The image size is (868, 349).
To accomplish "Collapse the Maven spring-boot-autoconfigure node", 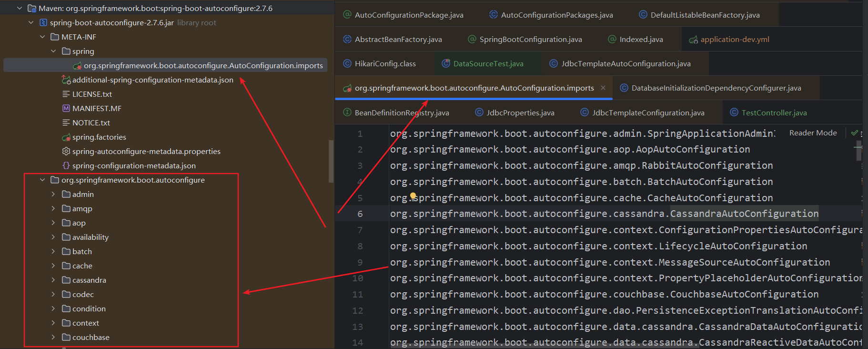I will tap(20, 8).
